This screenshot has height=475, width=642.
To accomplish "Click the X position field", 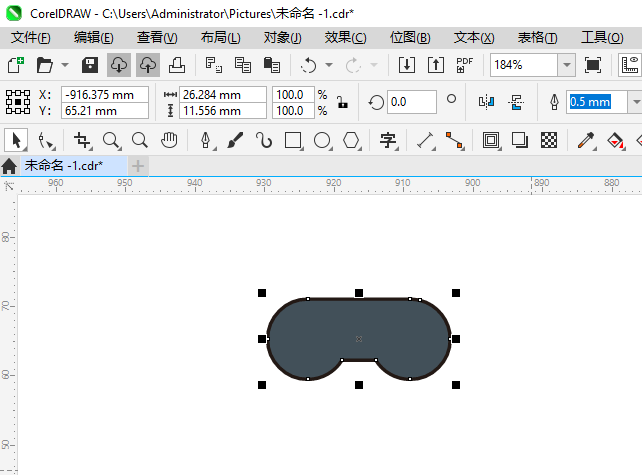I will click(105, 95).
